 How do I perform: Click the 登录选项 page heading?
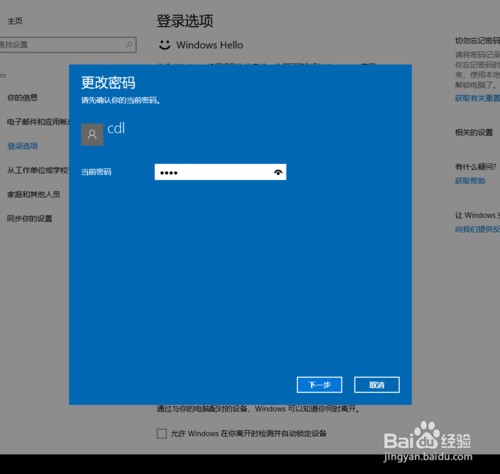coord(185,21)
